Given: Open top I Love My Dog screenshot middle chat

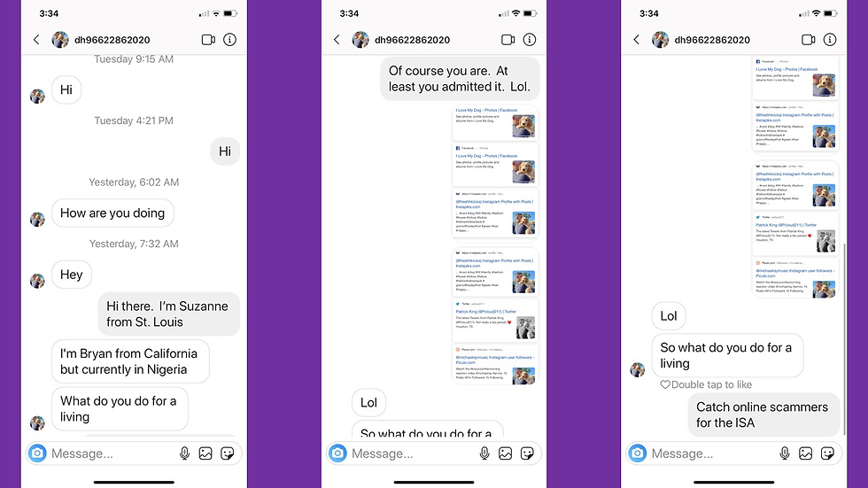Looking at the screenshot, I should pyautogui.click(x=495, y=122).
